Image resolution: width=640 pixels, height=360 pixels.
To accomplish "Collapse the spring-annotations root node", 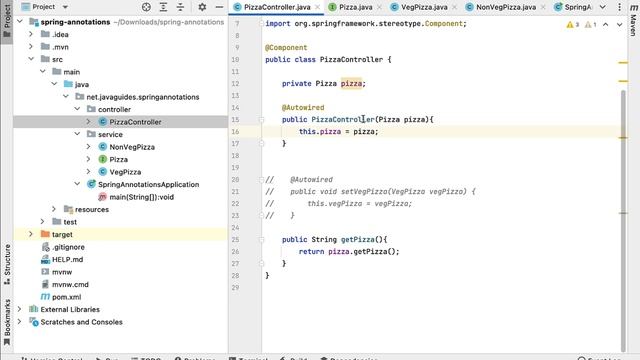I will pos(20,22).
